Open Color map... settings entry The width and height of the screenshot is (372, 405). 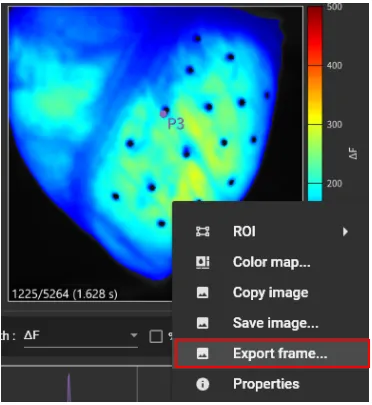[x=271, y=262]
